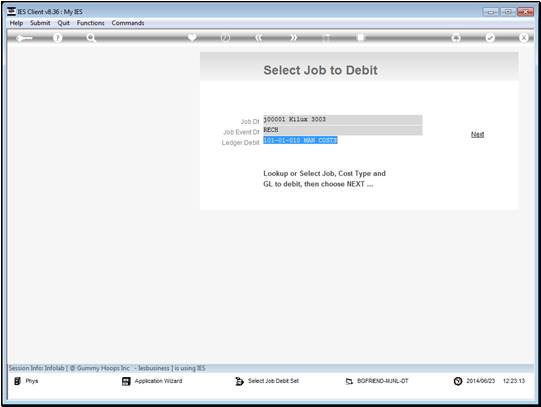Open the Help menu
This screenshot has height=407, width=541.
click(x=16, y=23)
